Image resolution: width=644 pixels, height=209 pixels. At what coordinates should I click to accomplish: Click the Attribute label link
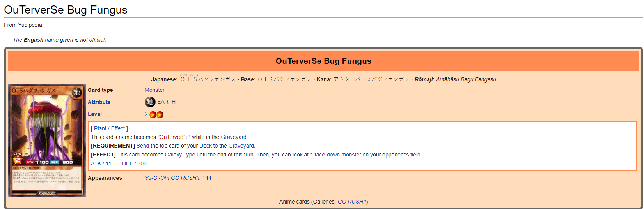click(x=99, y=102)
